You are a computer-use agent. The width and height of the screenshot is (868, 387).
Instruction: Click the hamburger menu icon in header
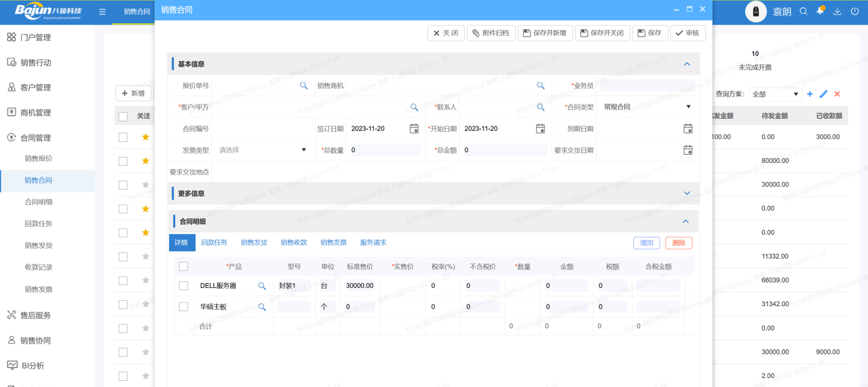[x=102, y=12]
